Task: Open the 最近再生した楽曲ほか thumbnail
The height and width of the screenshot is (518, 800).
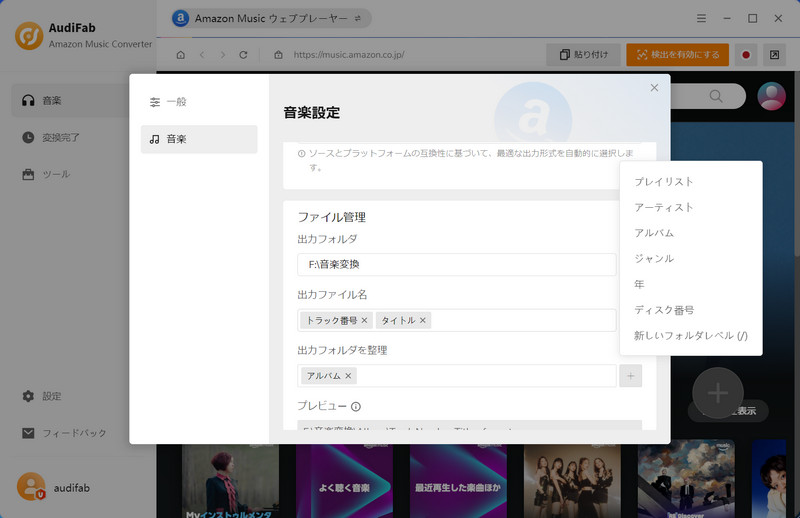Action: click(458, 481)
